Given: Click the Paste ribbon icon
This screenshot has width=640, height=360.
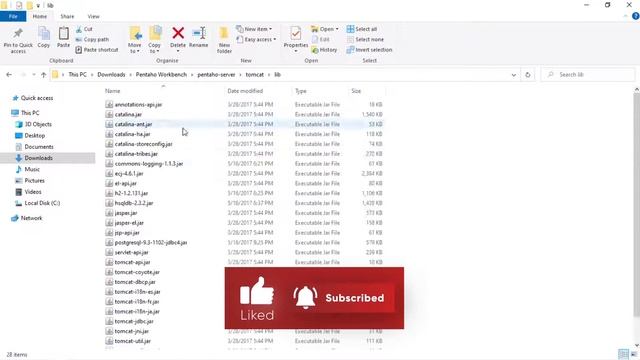Looking at the screenshot, I should pos(63,37).
